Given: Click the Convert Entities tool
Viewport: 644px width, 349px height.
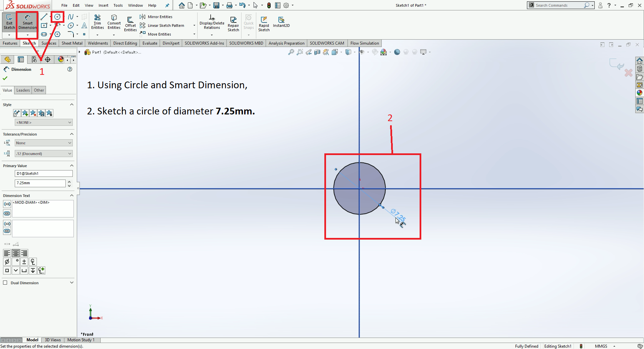Looking at the screenshot, I should [x=114, y=22].
